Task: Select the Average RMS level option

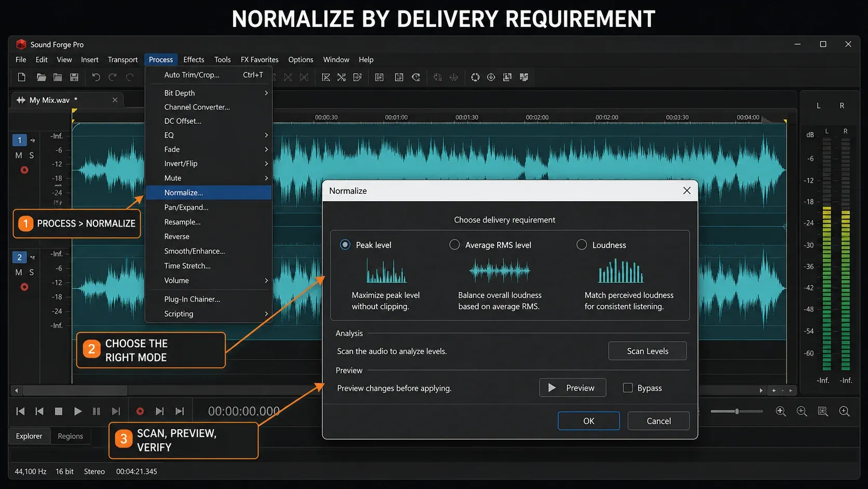Action: pos(455,245)
